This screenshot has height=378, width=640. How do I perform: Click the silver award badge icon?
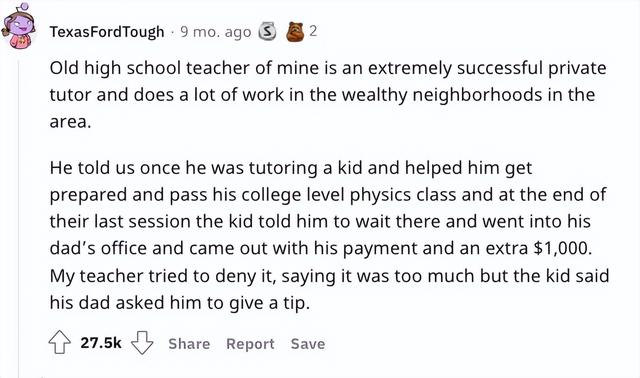pos(268,31)
